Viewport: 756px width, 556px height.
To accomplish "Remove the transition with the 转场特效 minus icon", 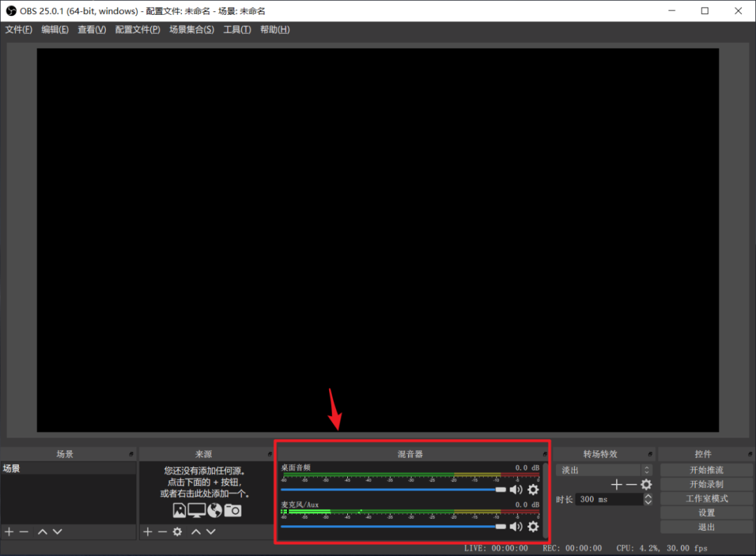I will tap(631, 484).
